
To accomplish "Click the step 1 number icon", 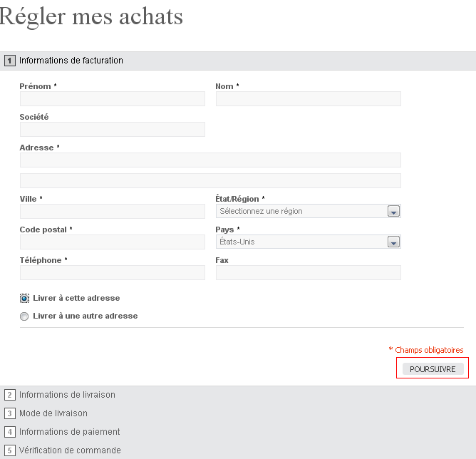I will (10, 61).
